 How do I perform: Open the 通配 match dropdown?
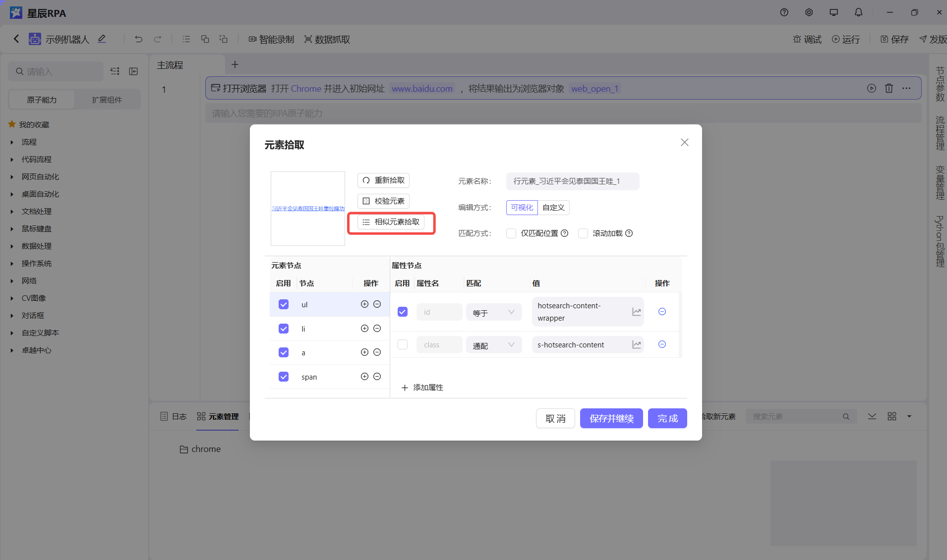[x=493, y=345]
